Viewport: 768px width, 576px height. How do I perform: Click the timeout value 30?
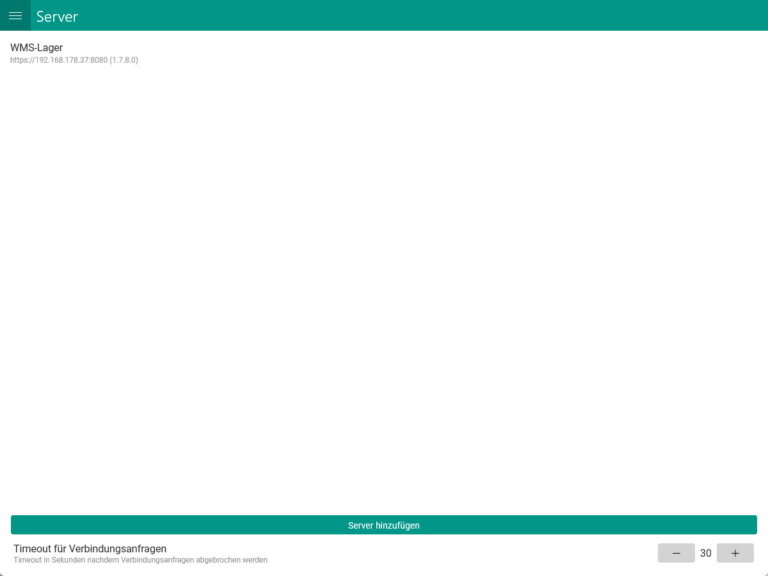pyautogui.click(x=706, y=553)
